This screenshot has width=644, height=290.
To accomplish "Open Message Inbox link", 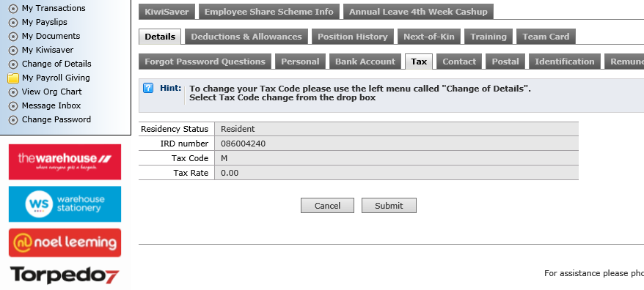I will tap(51, 106).
